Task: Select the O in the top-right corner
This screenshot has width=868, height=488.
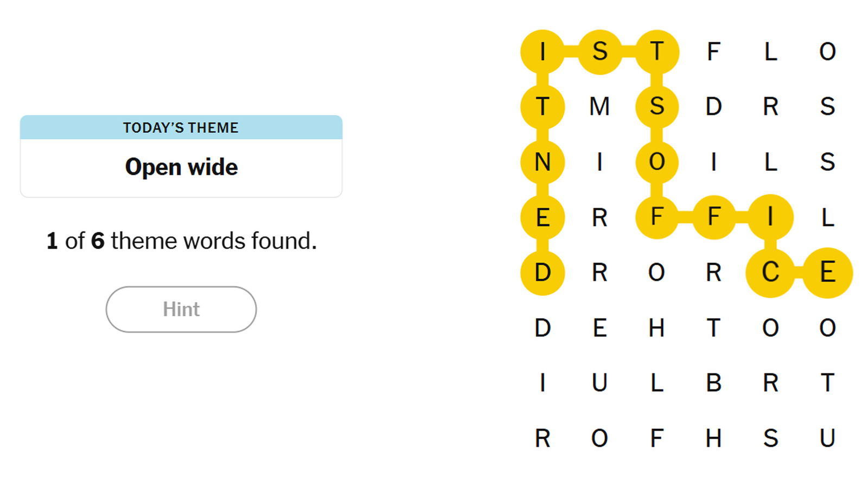Action: tap(827, 52)
